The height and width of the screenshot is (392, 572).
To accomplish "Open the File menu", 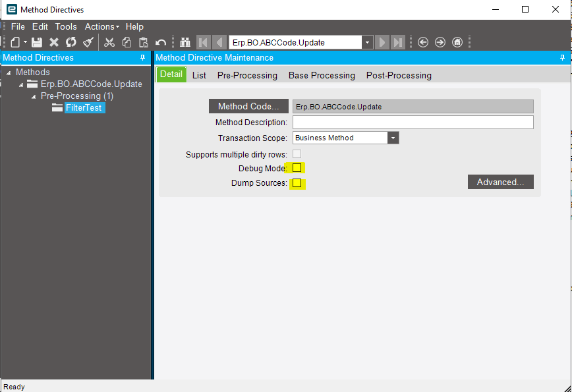I will 18,26.
